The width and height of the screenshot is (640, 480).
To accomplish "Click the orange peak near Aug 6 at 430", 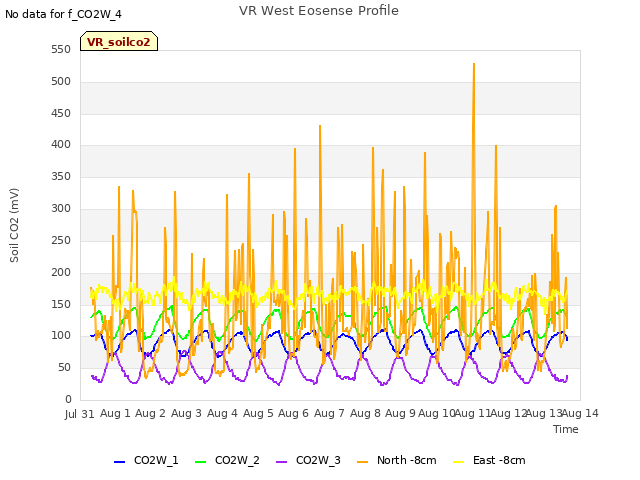I will (x=320, y=127).
